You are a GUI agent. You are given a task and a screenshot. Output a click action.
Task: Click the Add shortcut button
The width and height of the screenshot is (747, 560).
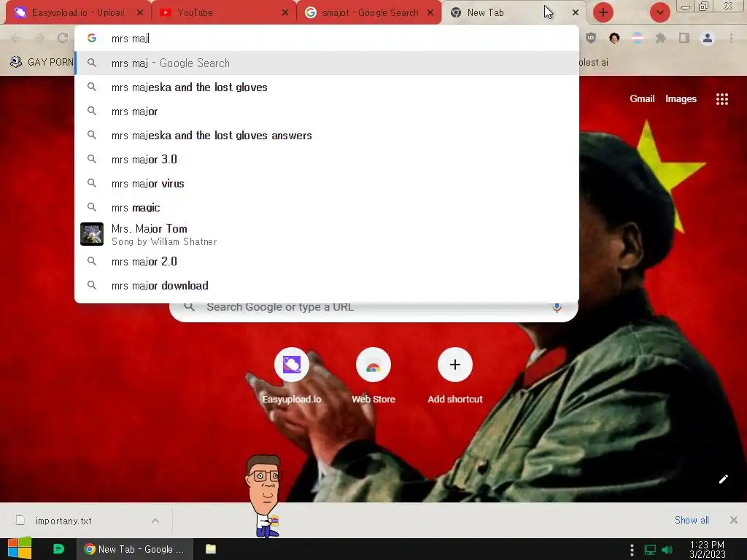[x=455, y=376]
